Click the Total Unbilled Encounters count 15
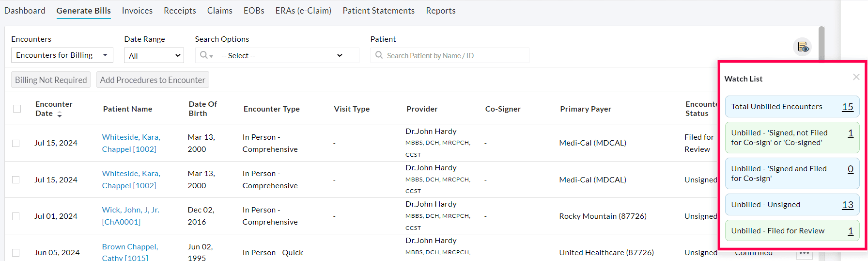Image resolution: width=868 pixels, height=261 pixels. point(847,107)
